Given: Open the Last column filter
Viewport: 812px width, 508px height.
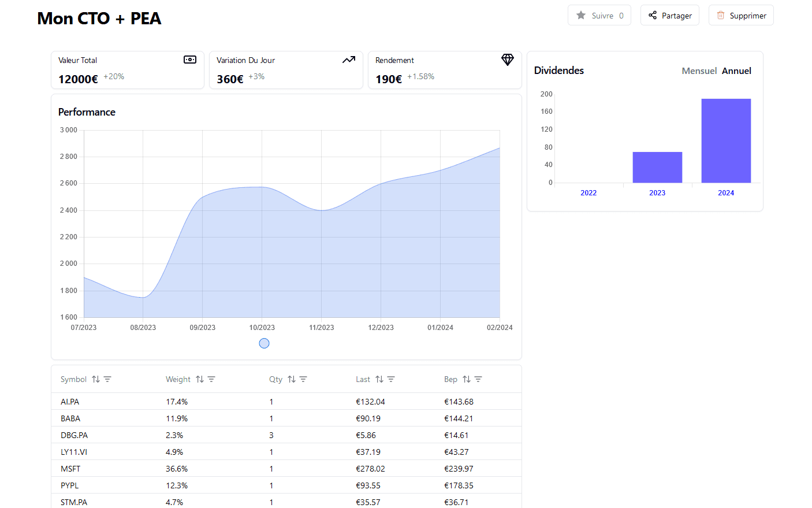Looking at the screenshot, I should (x=391, y=379).
